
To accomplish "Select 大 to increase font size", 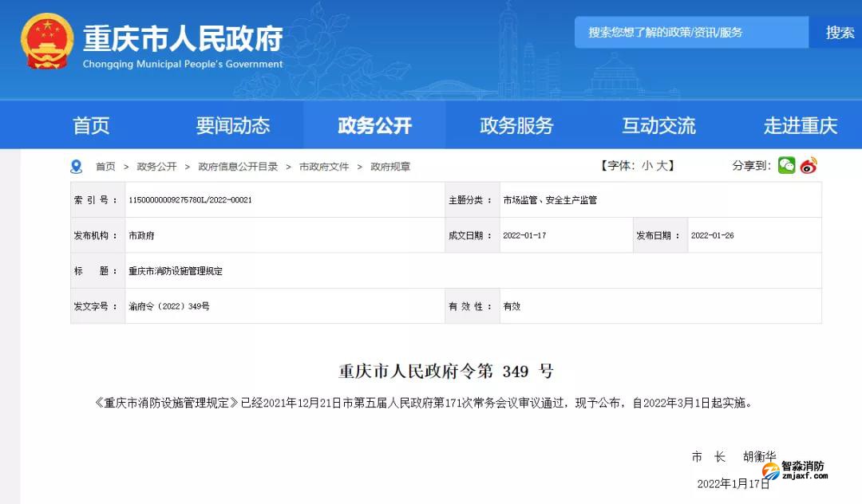I will pos(667,165).
